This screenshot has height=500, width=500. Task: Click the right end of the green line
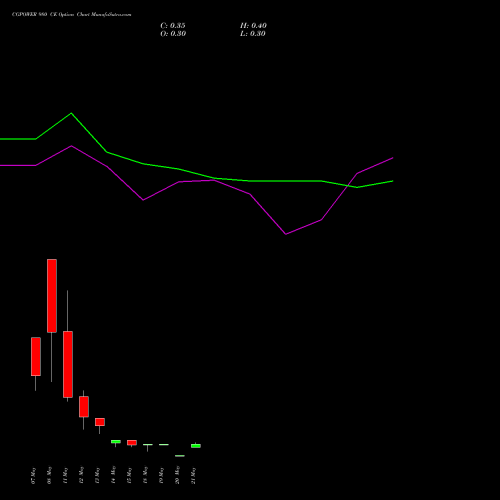tap(393, 181)
